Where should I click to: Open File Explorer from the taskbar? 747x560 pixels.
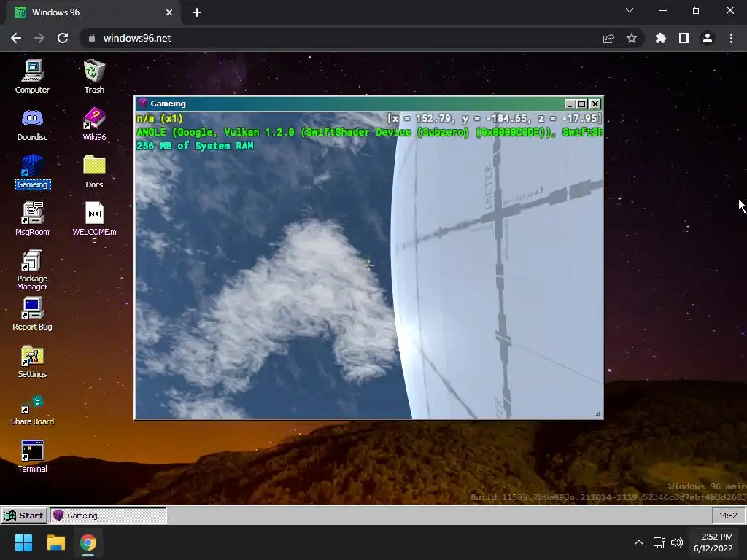[x=55, y=542]
